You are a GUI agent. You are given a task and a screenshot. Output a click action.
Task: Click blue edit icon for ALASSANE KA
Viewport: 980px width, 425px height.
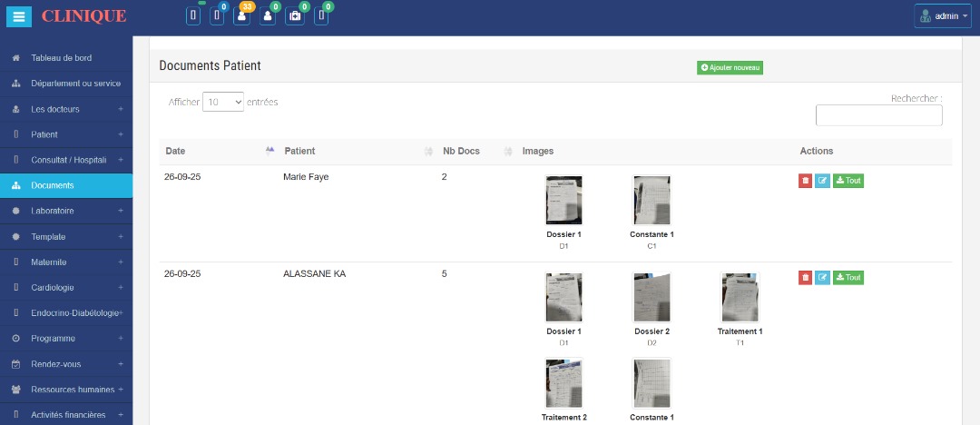822,278
